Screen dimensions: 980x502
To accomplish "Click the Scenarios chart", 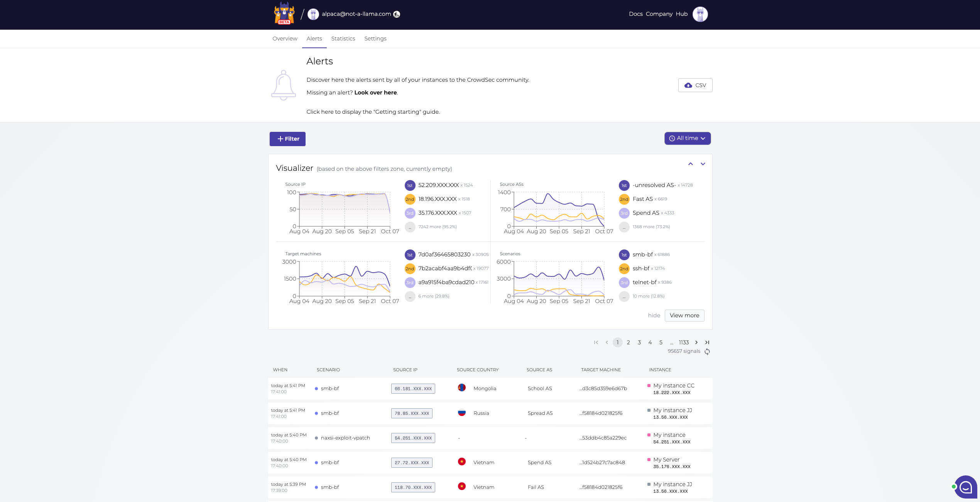I will pos(558,279).
